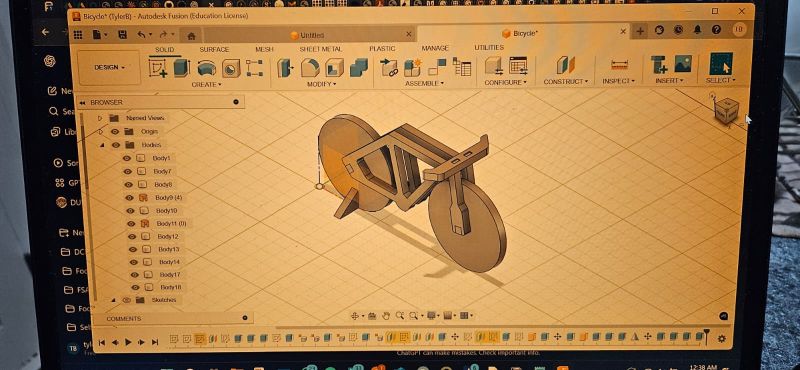This screenshot has height=370, width=800.
Task: Add a new design tab with plus
Action: pyautogui.click(x=640, y=31)
